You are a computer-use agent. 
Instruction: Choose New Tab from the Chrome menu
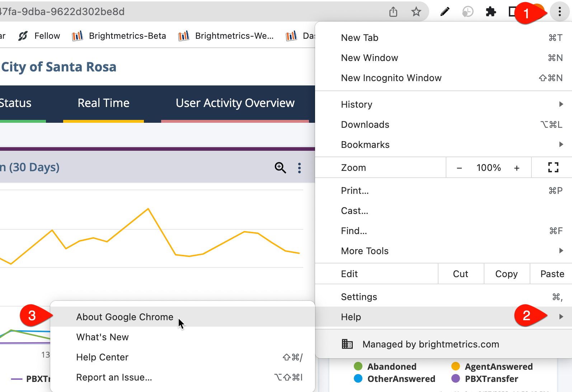[x=444, y=38]
